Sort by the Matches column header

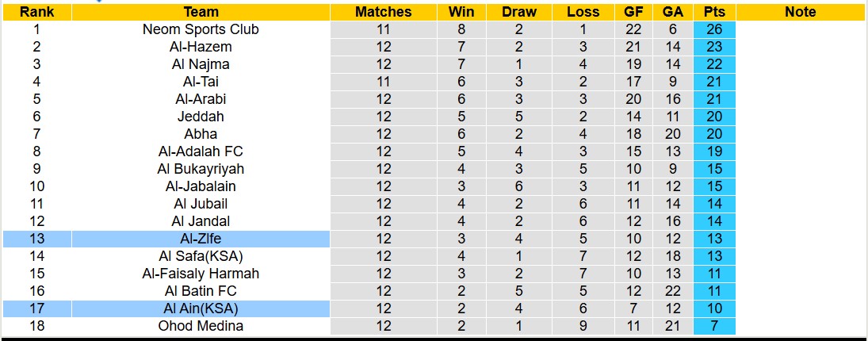[x=384, y=12]
